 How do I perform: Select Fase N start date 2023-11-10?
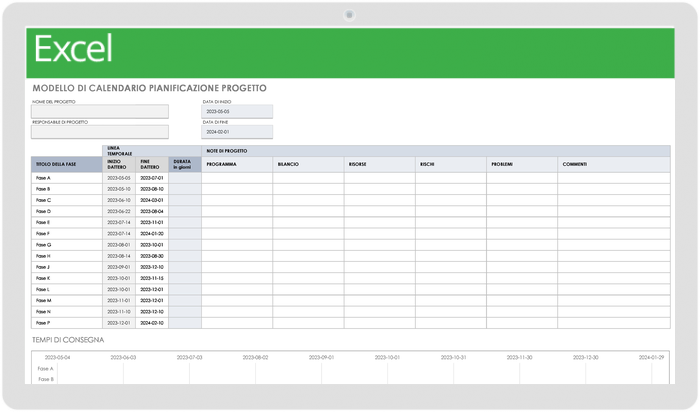tap(119, 312)
